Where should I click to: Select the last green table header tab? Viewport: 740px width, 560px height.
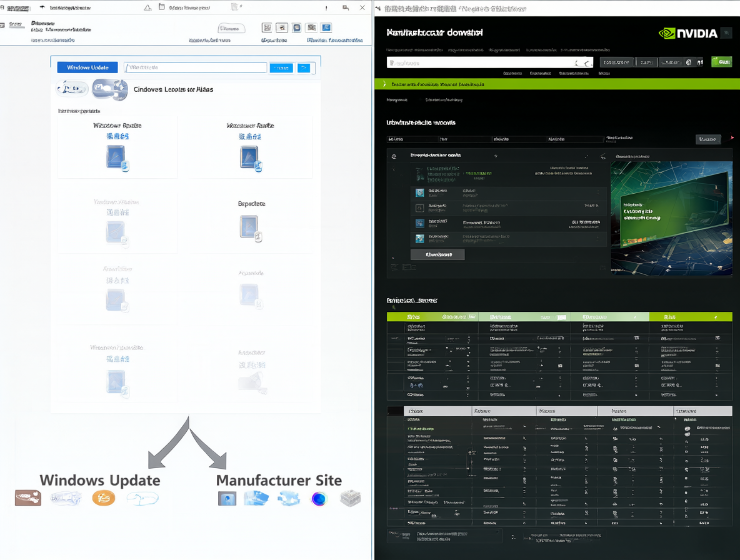[691, 317]
